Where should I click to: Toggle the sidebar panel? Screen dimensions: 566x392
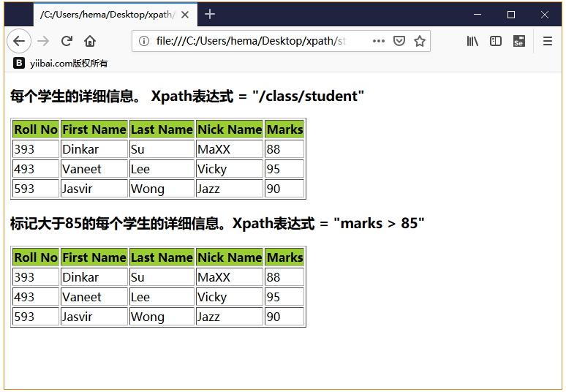pos(496,41)
